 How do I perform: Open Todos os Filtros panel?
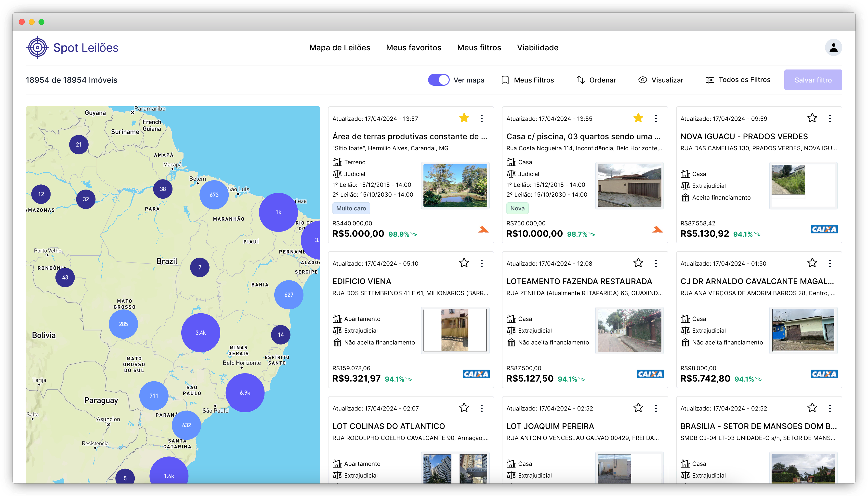[738, 80]
